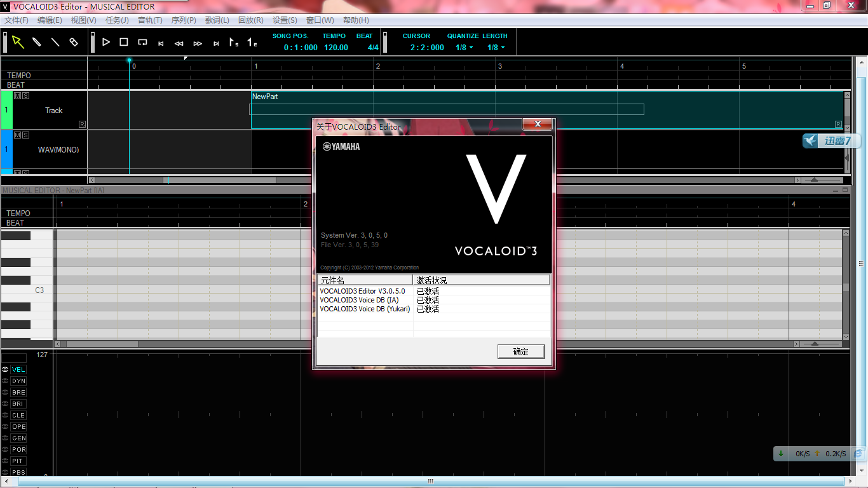Select the GEN control parameter button
This screenshot has width=868, height=488.
point(18,438)
